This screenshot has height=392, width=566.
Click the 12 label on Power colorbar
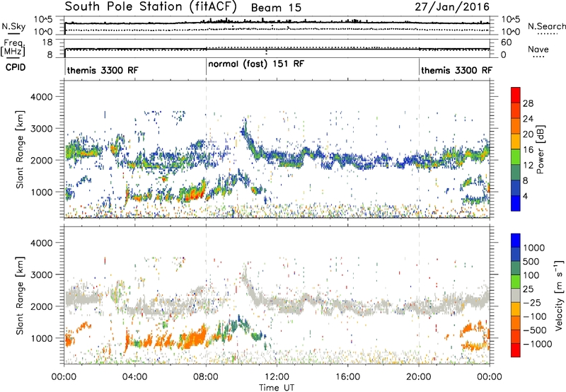528,166
